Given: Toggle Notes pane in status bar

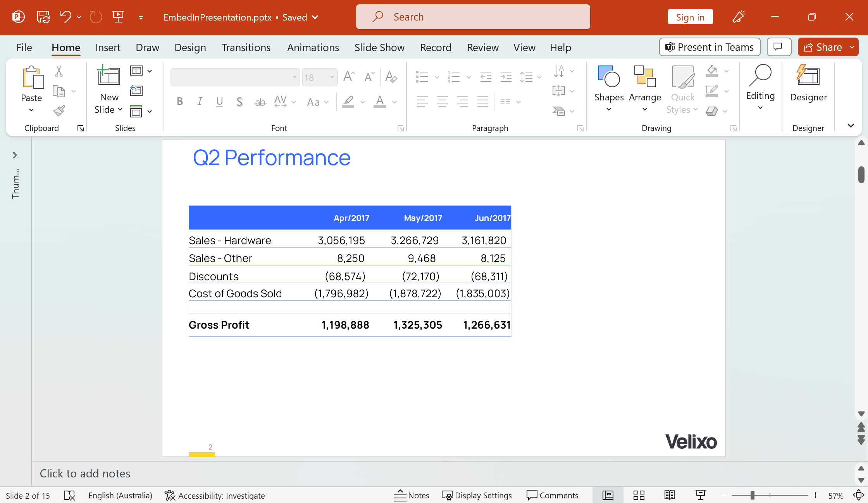Looking at the screenshot, I should [x=412, y=495].
